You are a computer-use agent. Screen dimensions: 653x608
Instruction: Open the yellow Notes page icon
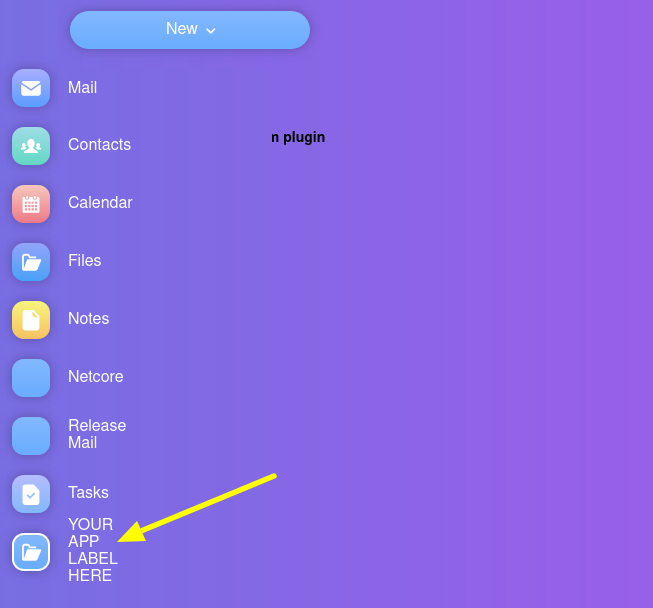pyautogui.click(x=31, y=320)
